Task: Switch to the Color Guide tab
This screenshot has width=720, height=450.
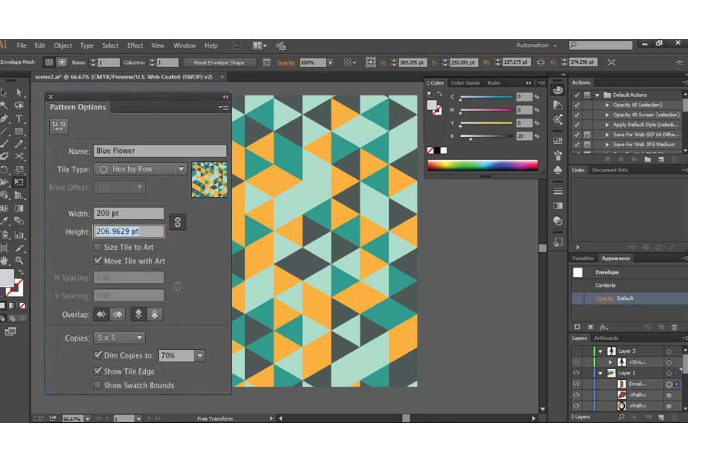Action: (465, 83)
